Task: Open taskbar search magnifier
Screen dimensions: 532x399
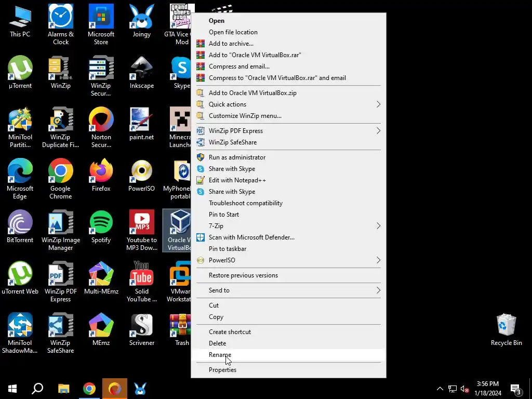Action: click(x=37, y=389)
